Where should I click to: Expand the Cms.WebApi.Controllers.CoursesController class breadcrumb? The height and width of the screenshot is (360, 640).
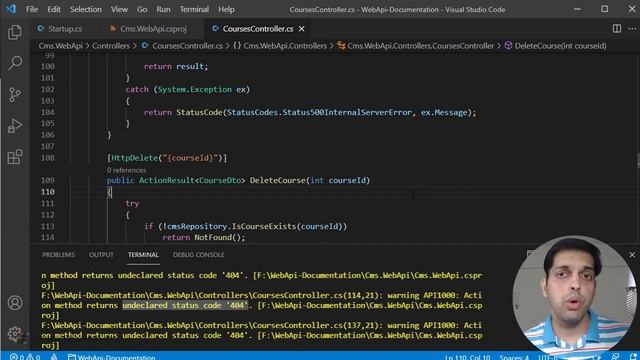(420, 46)
